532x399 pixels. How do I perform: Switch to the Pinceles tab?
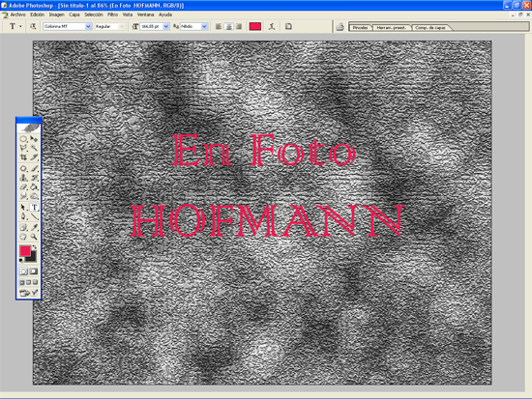(x=361, y=27)
